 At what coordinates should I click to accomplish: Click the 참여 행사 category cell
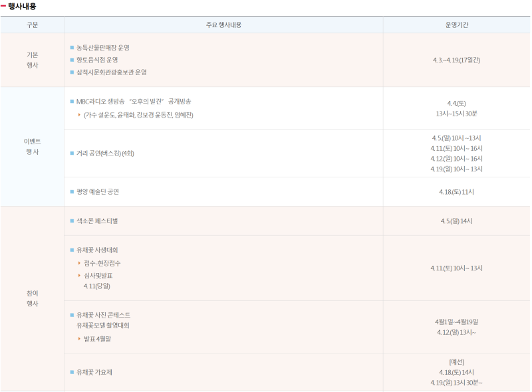point(32,298)
